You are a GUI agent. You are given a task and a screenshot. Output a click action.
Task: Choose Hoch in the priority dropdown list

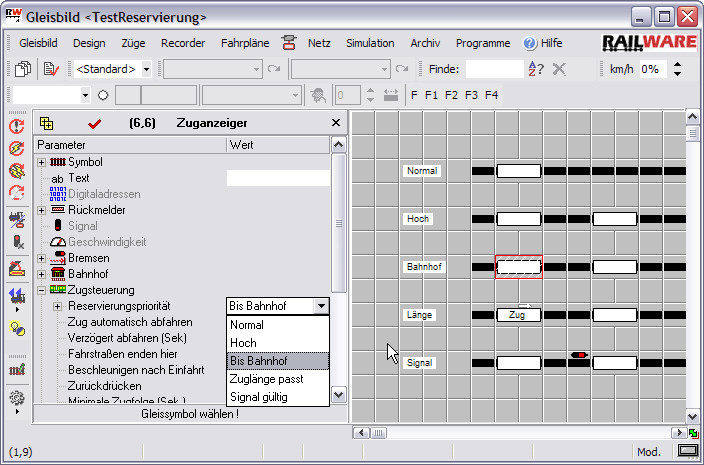(278, 343)
